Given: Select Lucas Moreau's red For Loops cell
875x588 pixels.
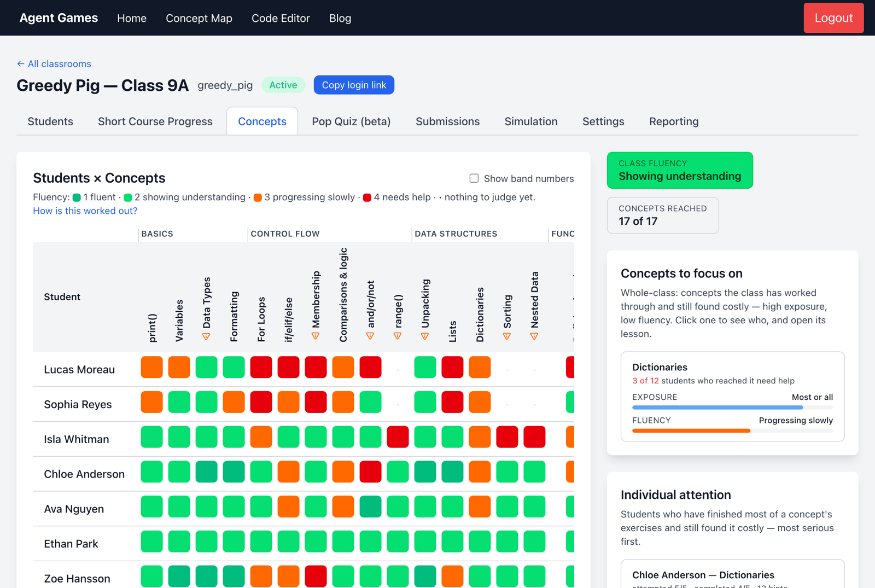Looking at the screenshot, I should point(261,367).
